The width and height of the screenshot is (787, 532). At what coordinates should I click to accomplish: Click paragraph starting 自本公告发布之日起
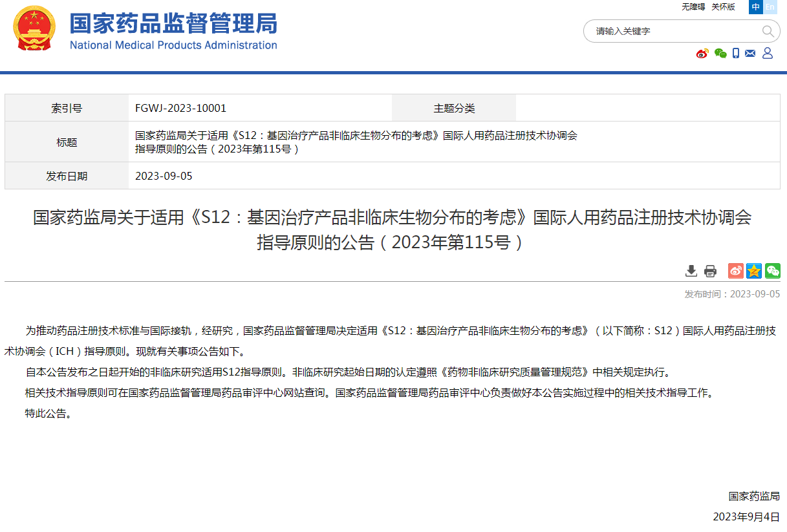click(350, 372)
